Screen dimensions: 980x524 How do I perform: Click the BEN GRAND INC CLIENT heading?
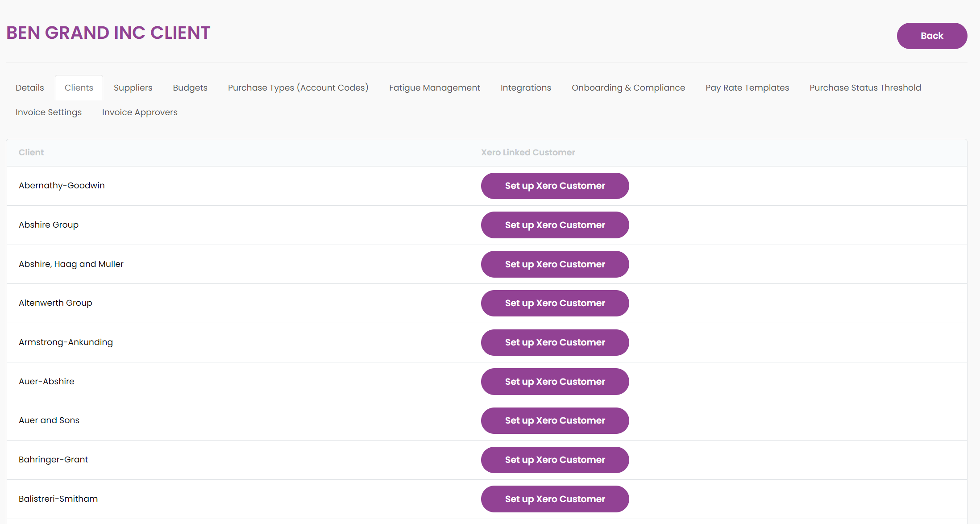(108, 33)
